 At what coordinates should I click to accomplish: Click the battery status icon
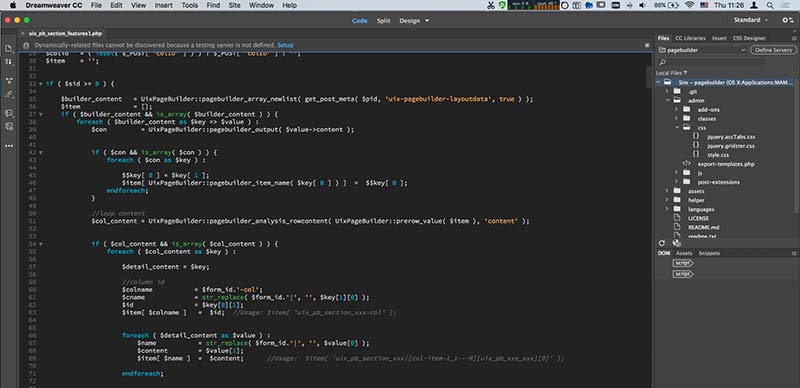click(674, 5)
